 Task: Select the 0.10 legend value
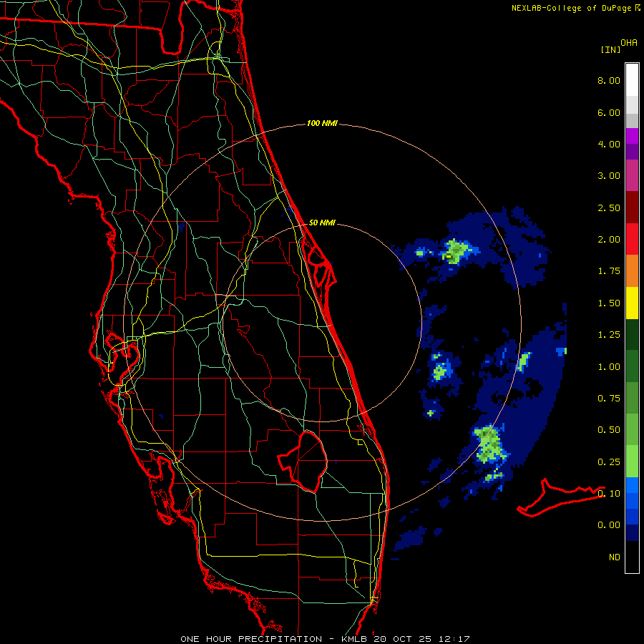click(609, 494)
